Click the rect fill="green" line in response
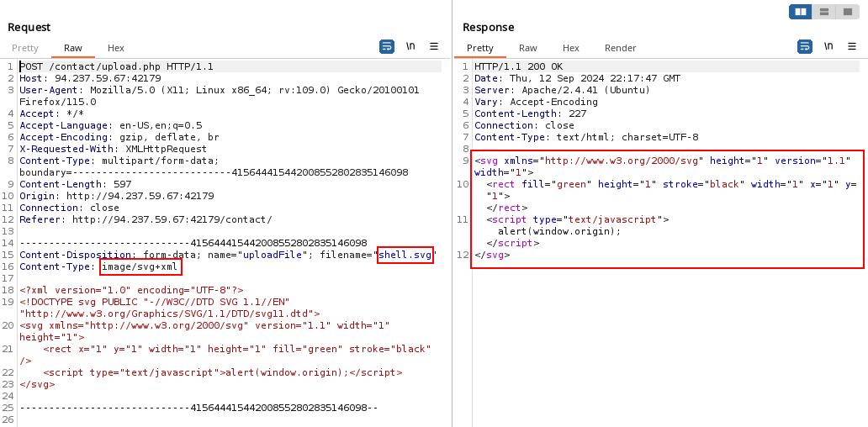This screenshot has height=427, width=868. (x=671, y=190)
